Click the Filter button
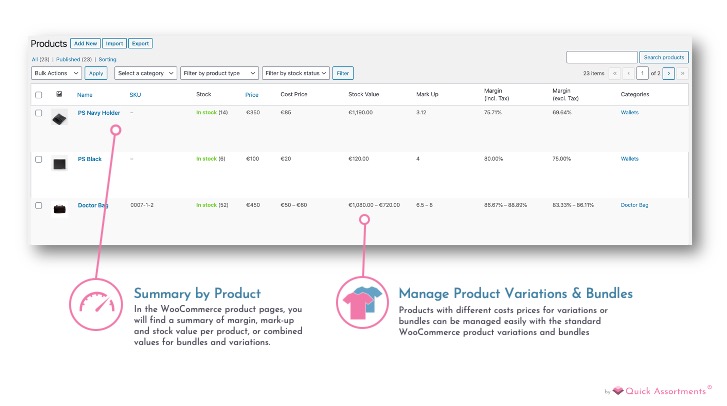727x406 pixels. pos(343,73)
